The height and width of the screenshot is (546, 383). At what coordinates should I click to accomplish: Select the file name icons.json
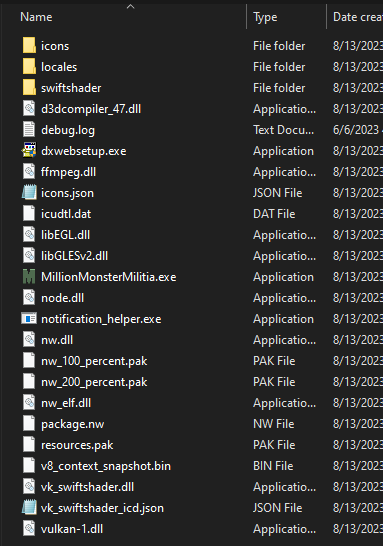coord(67,193)
